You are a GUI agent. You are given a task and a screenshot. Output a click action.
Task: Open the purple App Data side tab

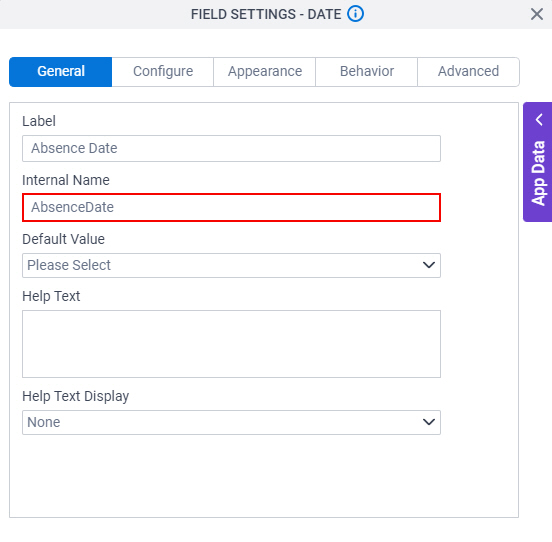point(538,162)
